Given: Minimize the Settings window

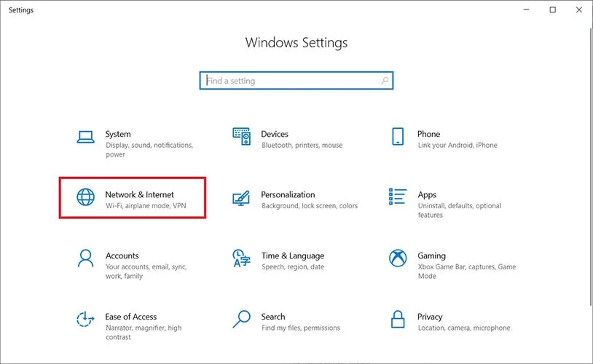Looking at the screenshot, I should click(x=526, y=9).
